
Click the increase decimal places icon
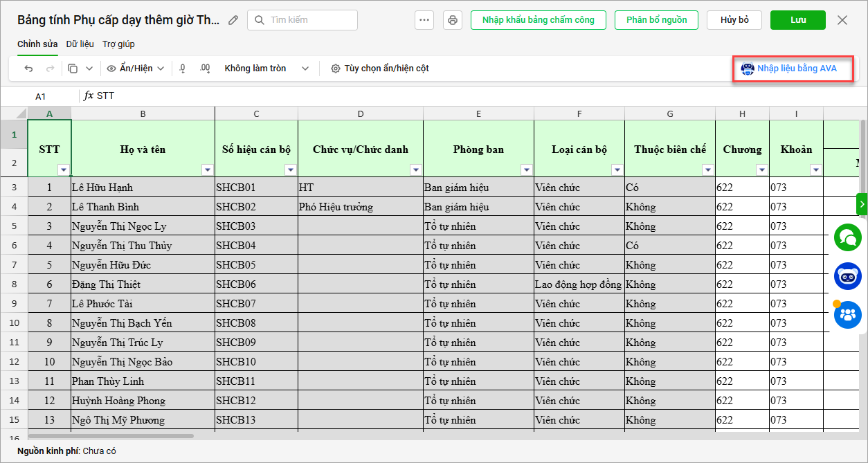point(205,69)
